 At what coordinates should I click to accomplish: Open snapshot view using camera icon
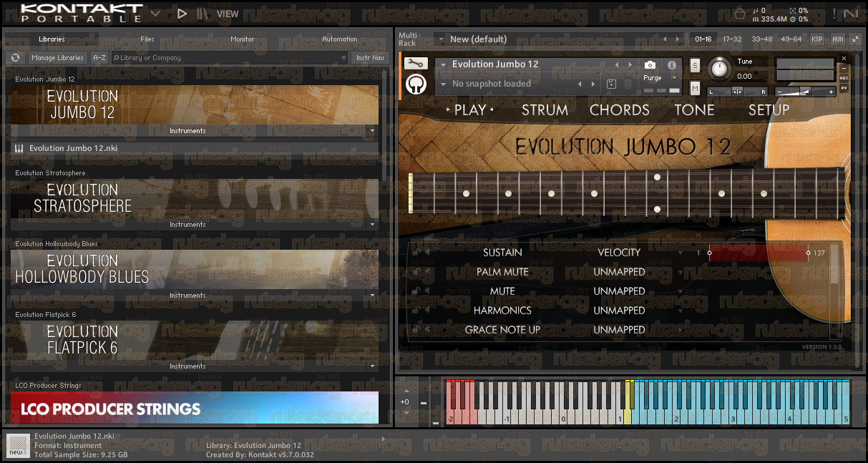(650, 64)
